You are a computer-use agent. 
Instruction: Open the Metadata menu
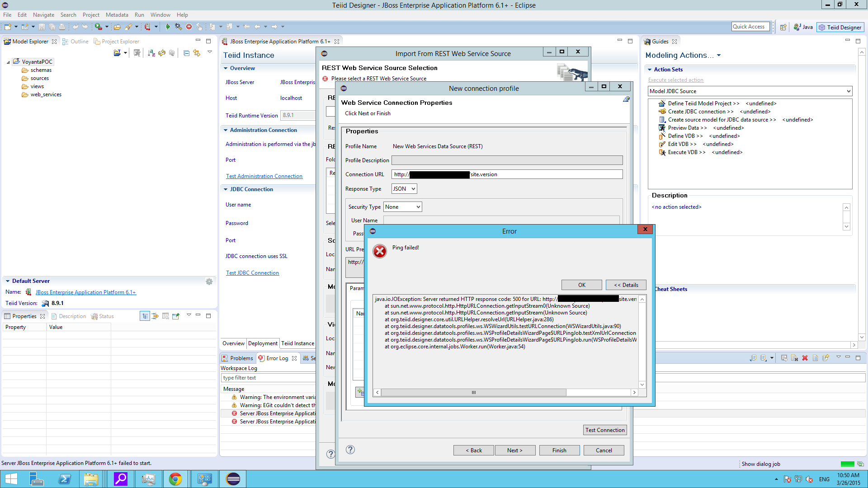tap(117, 15)
